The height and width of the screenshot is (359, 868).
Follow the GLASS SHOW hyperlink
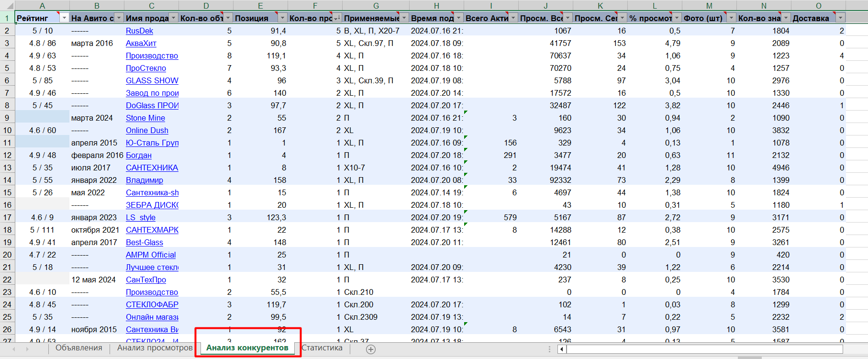click(x=152, y=80)
